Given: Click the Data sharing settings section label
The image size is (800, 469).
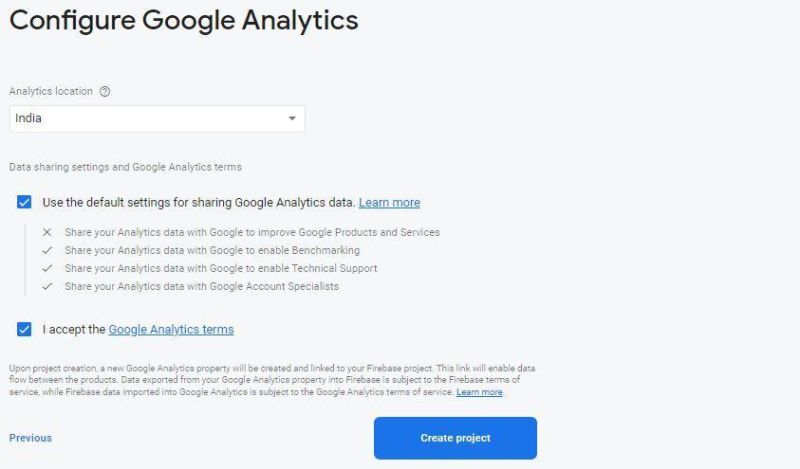Looking at the screenshot, I should (x=125, y=167).
